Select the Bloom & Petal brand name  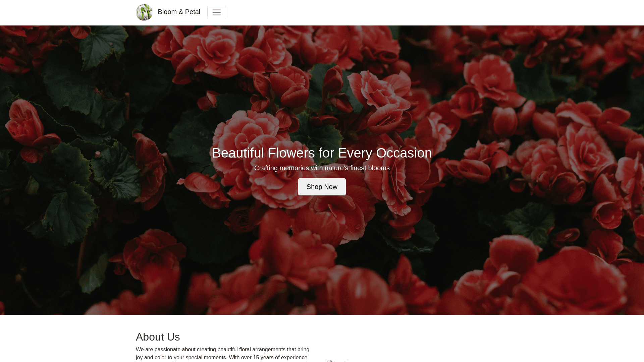[179, 12]
